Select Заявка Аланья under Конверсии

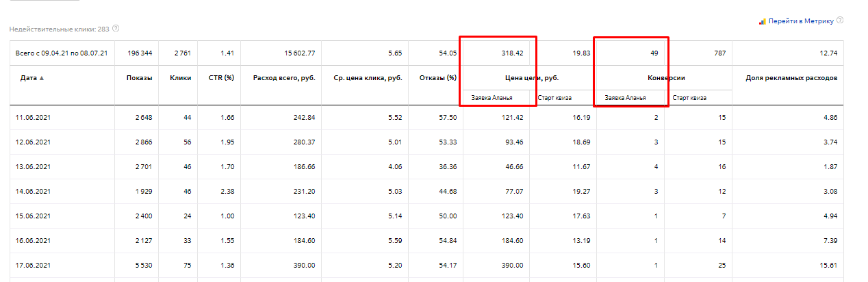pyautogui.click(x=626, y=98)
